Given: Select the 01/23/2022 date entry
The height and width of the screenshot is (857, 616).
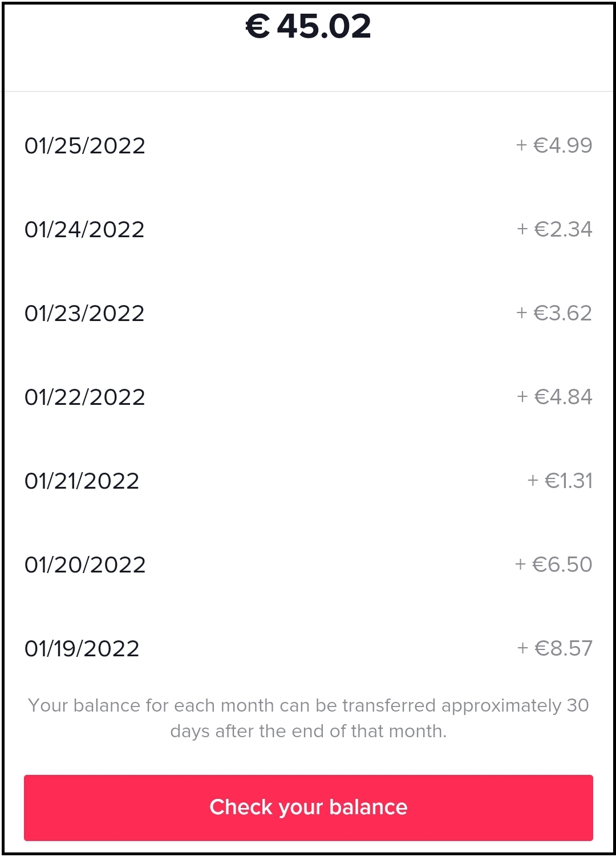Looking at the screenshot, I should coord(84,314).
